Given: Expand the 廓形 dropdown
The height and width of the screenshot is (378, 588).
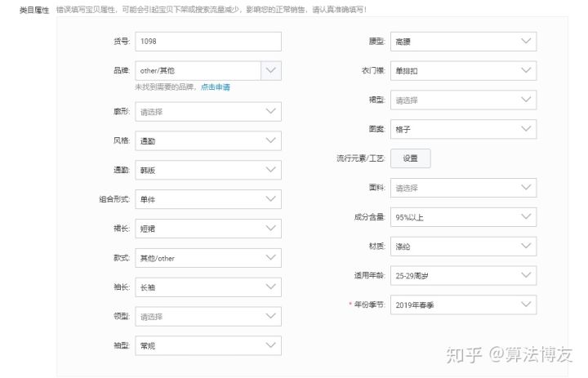Looking at the screenshot, I should [207, 112].
